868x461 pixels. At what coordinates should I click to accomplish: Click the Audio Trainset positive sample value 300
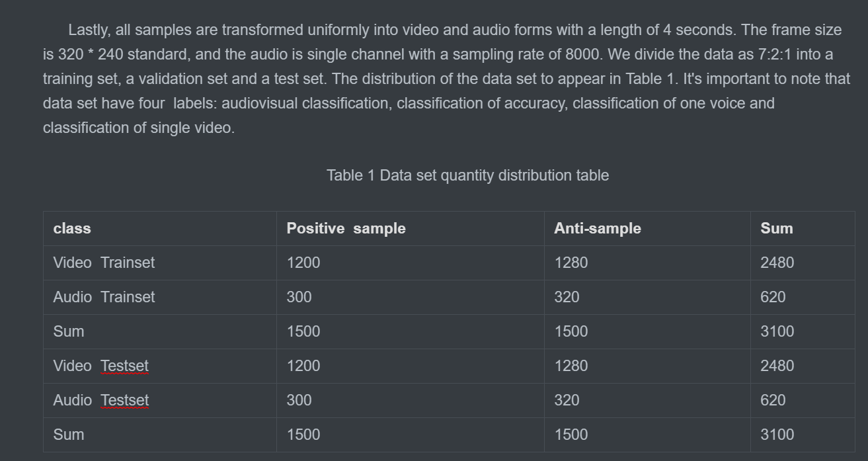coord(299,297)
